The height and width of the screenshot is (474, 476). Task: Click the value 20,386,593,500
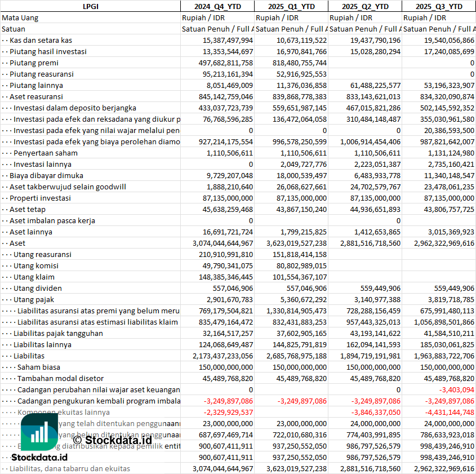click(x=449, y=130)
